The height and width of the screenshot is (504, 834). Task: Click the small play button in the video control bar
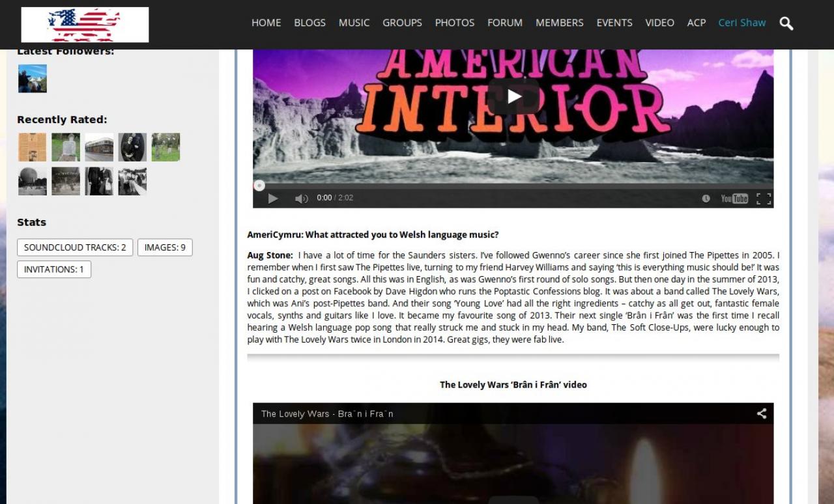(x=273, y=198)
